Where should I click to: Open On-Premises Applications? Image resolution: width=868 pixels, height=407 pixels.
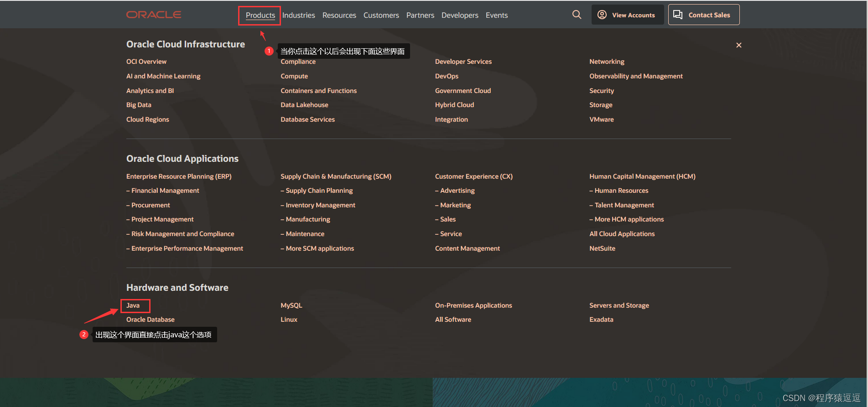474,305
